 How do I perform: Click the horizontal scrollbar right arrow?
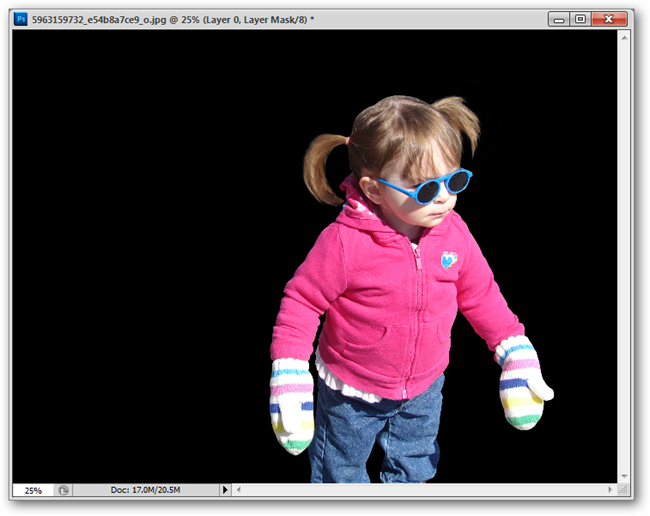(x=610, y=489)
